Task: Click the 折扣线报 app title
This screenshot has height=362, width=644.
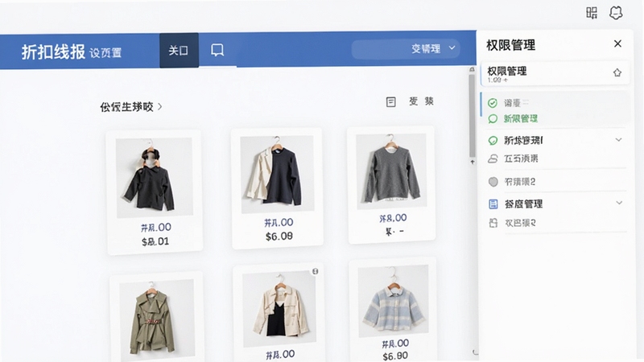Action: 53,52
